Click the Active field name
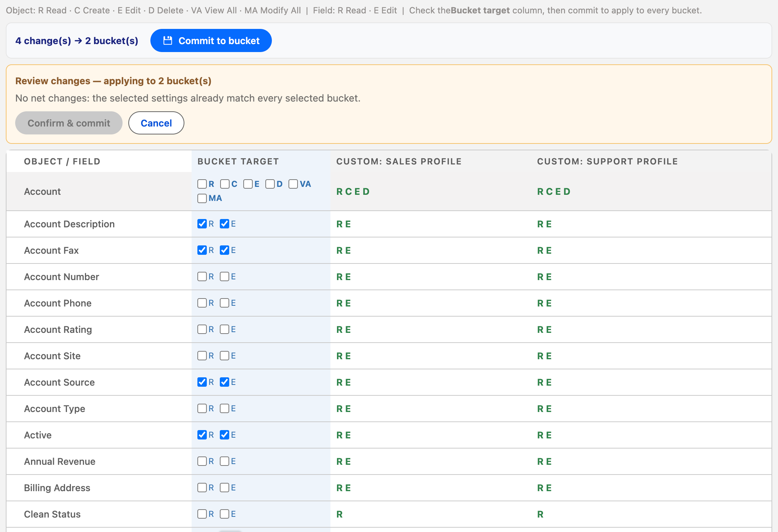This screenshot has height=532, width=778. [38, 435]
